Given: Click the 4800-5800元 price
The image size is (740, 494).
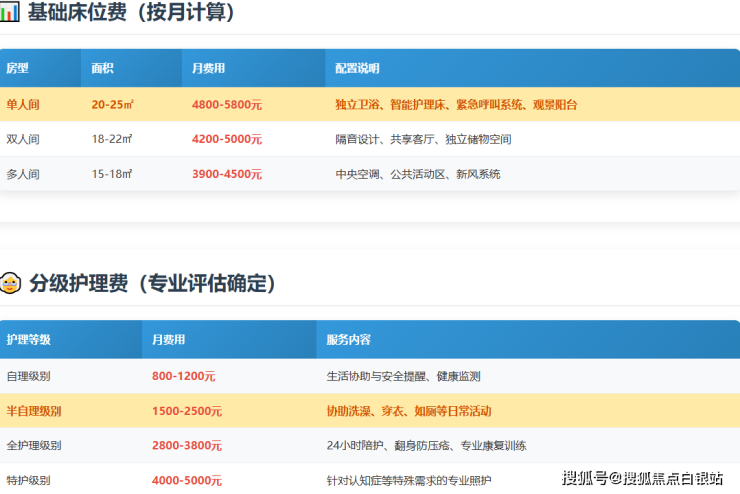Looking at the screenshot, I should [x=226, y=104].
